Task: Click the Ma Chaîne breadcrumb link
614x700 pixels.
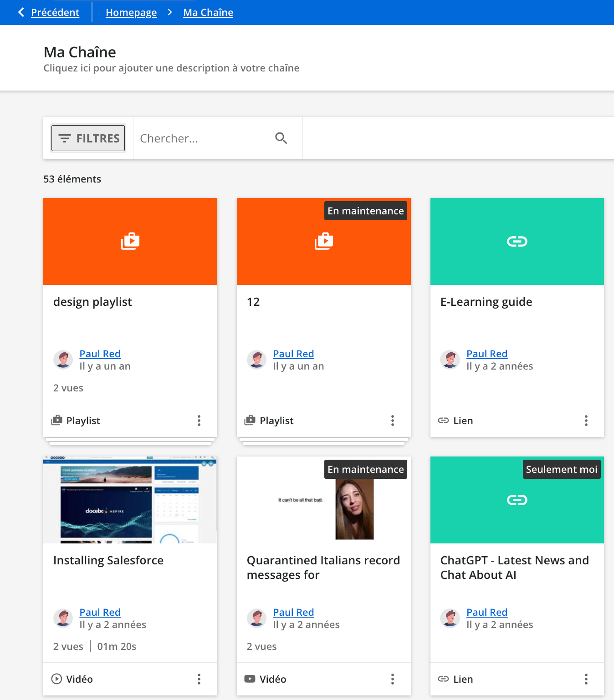Action: point(208,13)
